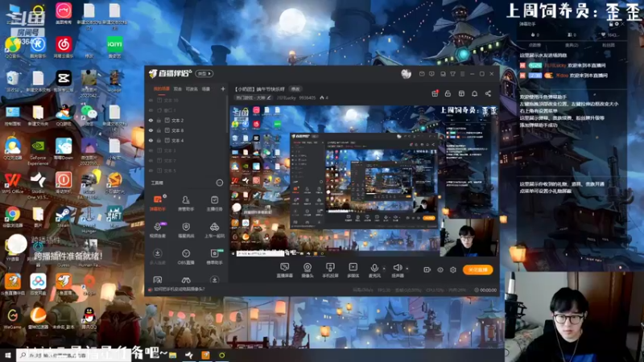Add the 多媒体 multimedia source
Image resolution: width=644 pixels, height=362 pixels.
click(353, 270)
